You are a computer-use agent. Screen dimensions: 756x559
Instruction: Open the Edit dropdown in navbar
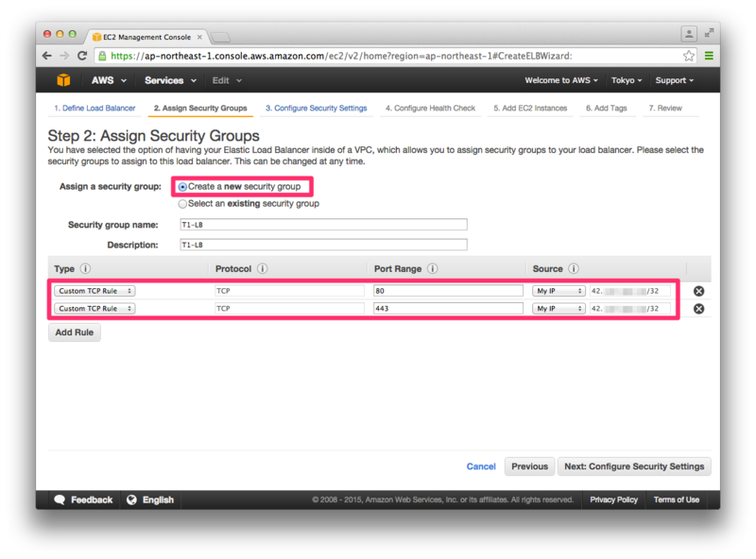pyautogui.click(x=227, y=80)
